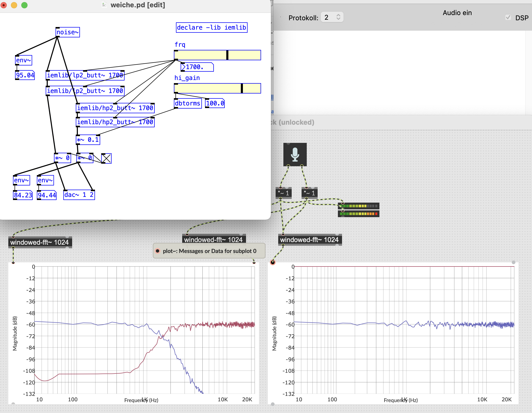Click the lower level meter bar
532x413 pixels.
click(x=358, y=214)
